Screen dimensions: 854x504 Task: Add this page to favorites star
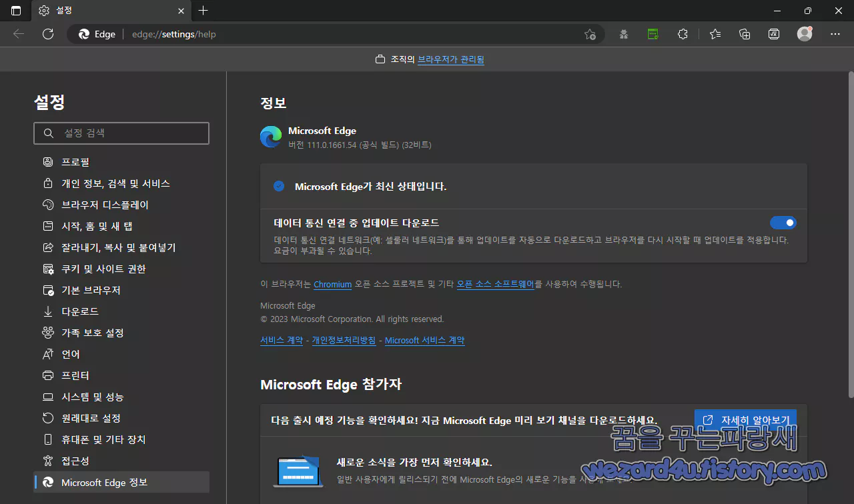(590, 34)
